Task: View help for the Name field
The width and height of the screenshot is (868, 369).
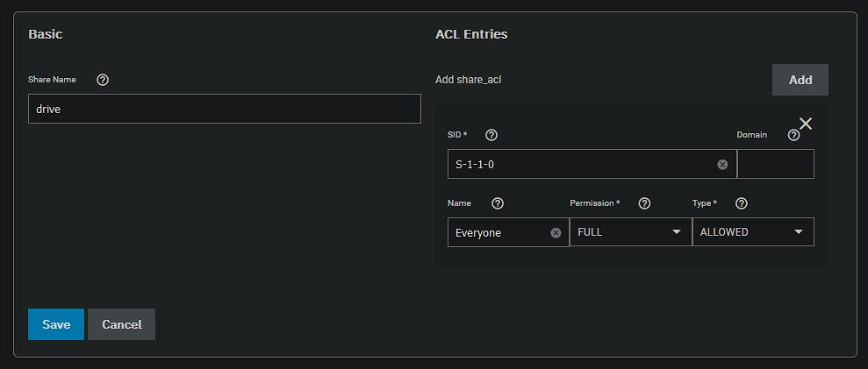Action: pos(498,203)
